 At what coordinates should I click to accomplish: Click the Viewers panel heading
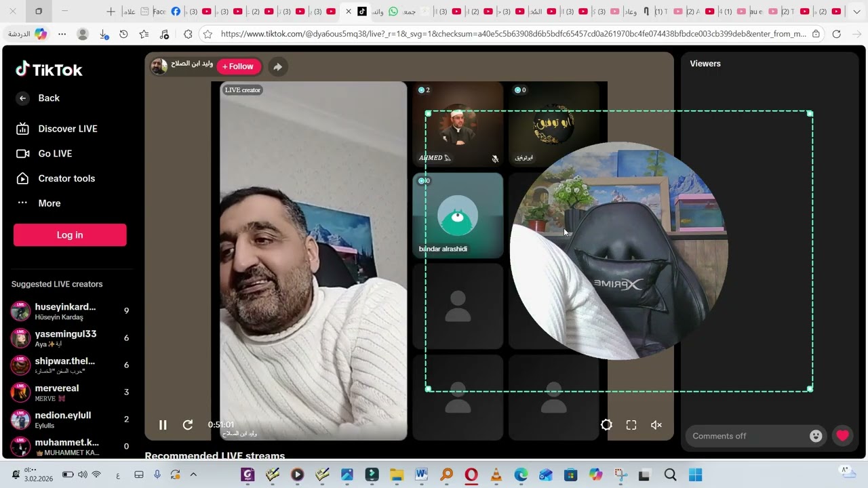coord(705,64)
